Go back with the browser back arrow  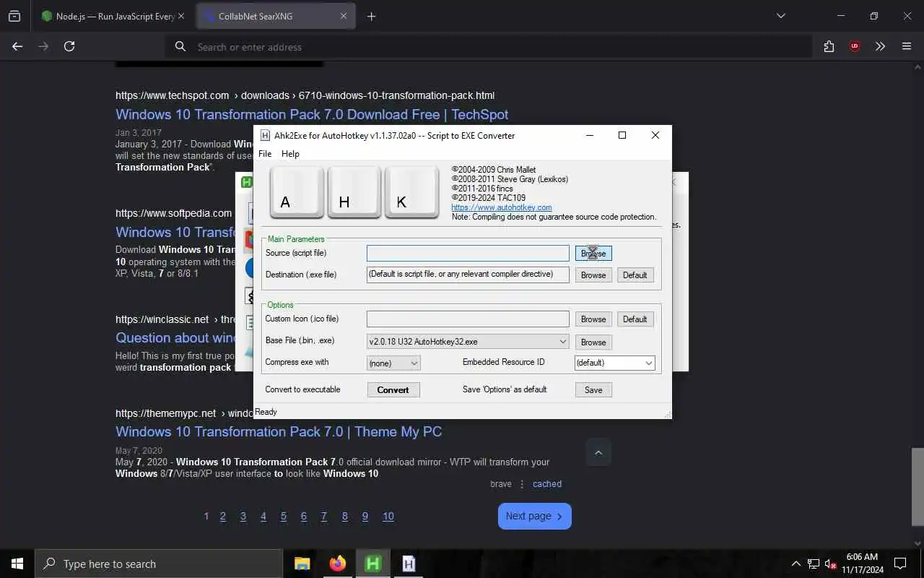click(x=17, y=46)
